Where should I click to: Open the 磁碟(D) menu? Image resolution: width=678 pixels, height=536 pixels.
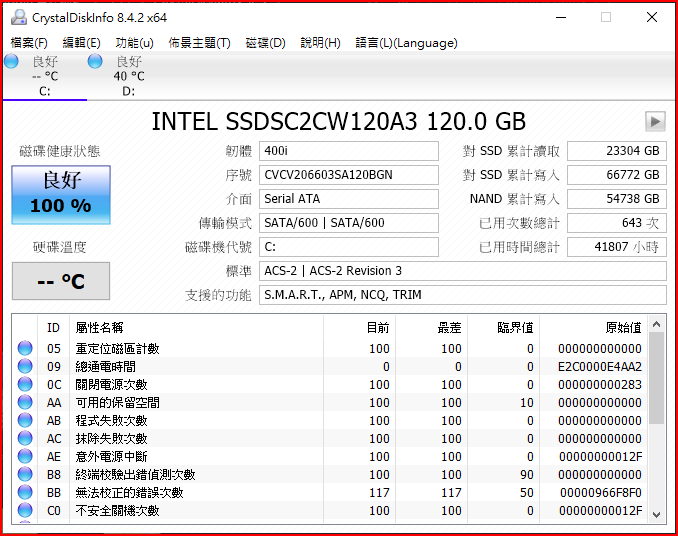point(265,43)
